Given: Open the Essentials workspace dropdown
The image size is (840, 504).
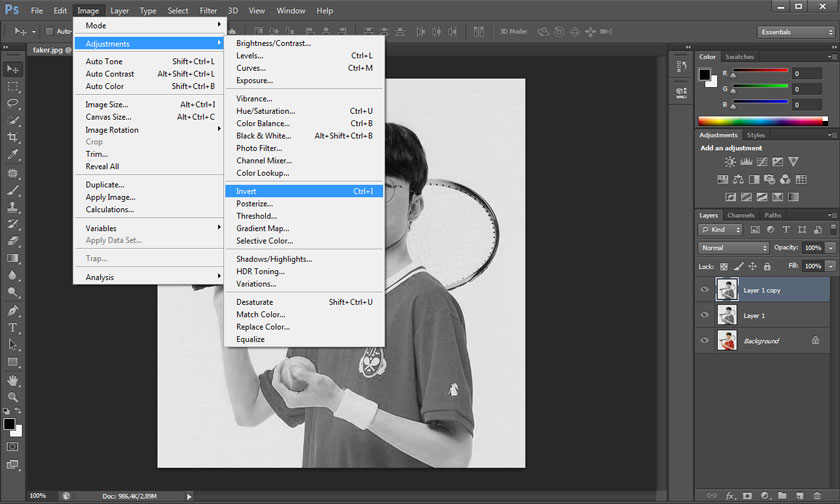Looking at the screenshot, I should click(x=796, y=32).
